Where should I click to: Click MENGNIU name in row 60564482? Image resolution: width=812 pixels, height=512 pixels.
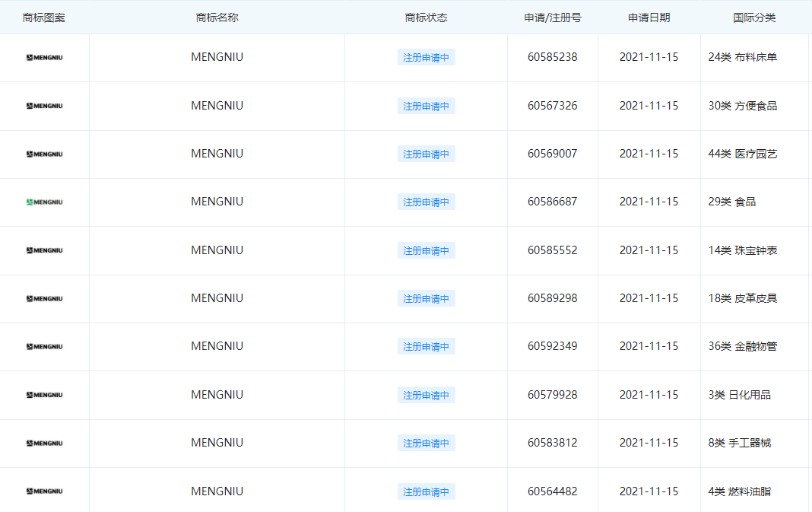coord(217,491)
